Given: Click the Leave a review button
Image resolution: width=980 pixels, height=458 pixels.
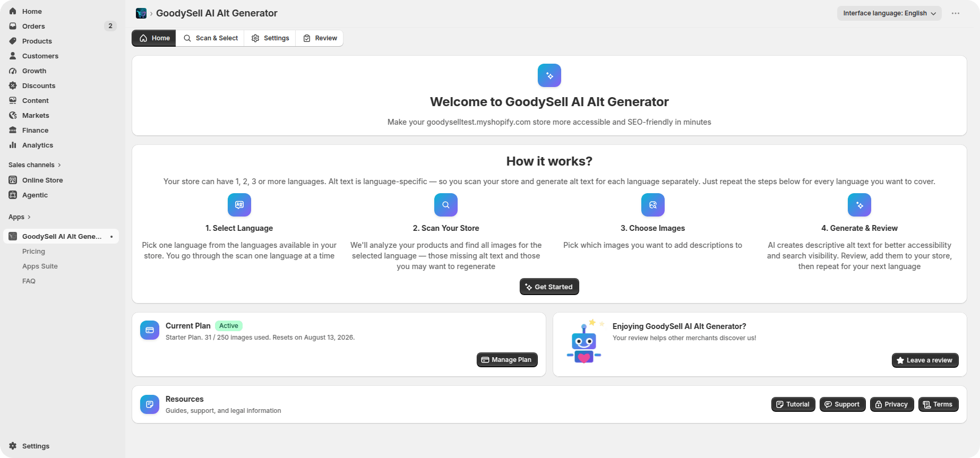Looking at the screenshot, I should pos(925,360).
